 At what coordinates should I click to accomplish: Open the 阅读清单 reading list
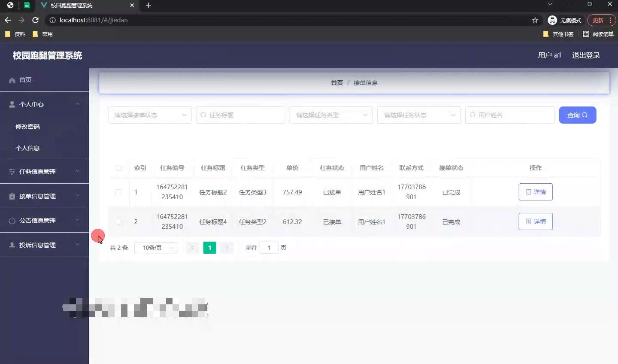tap(598, 34)
